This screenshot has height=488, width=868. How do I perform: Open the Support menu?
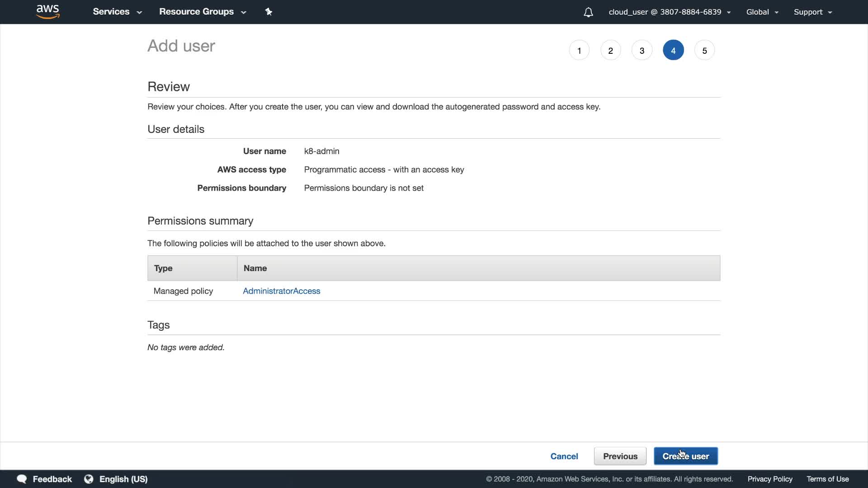(812, 12)
